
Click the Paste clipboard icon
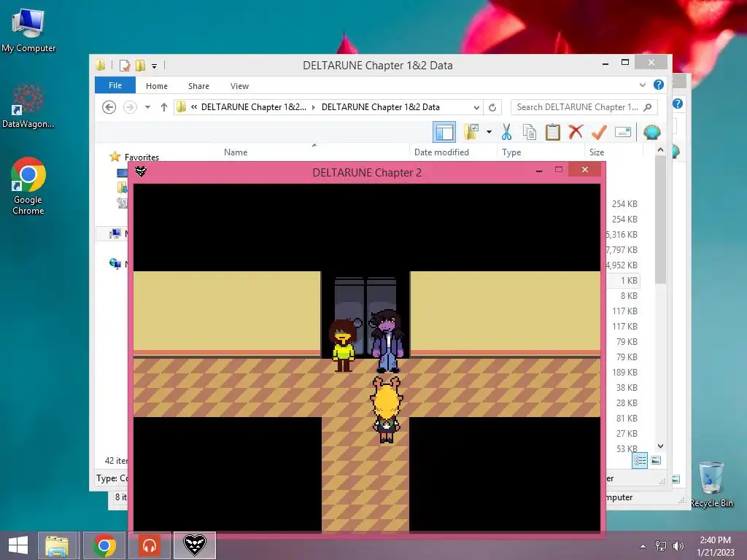tap(553, 132)
